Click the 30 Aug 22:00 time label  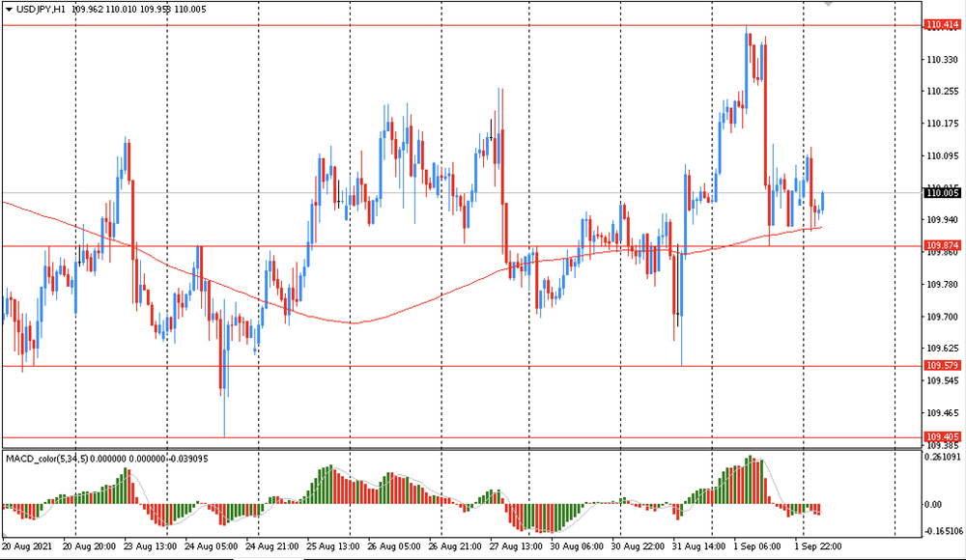tap(639, 546)
